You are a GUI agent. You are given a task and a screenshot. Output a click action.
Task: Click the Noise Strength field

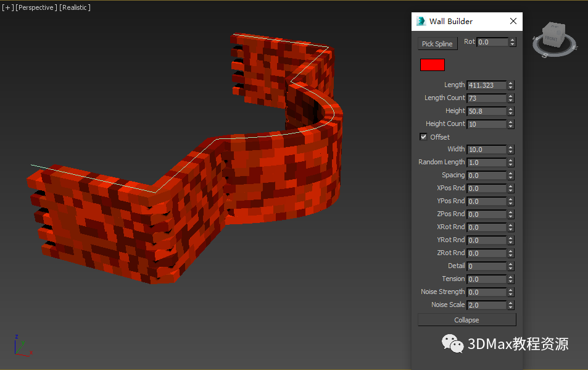[486, 292]
